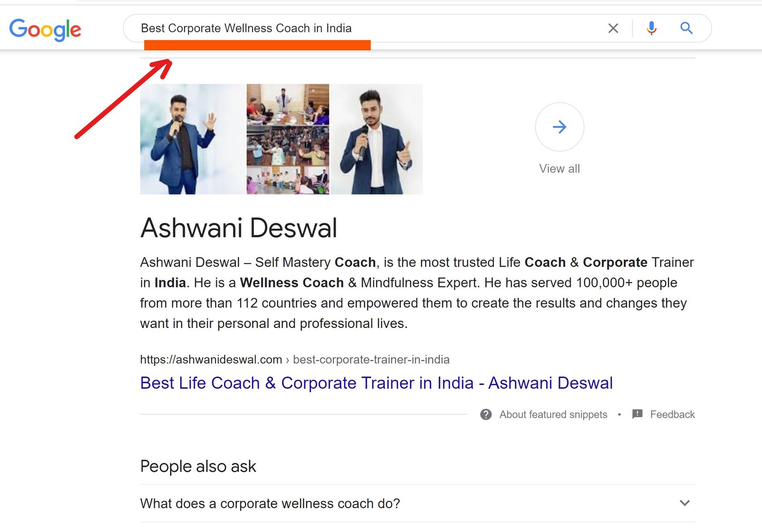Click the blue magnifying glass search icon

[x=686, y=28]
